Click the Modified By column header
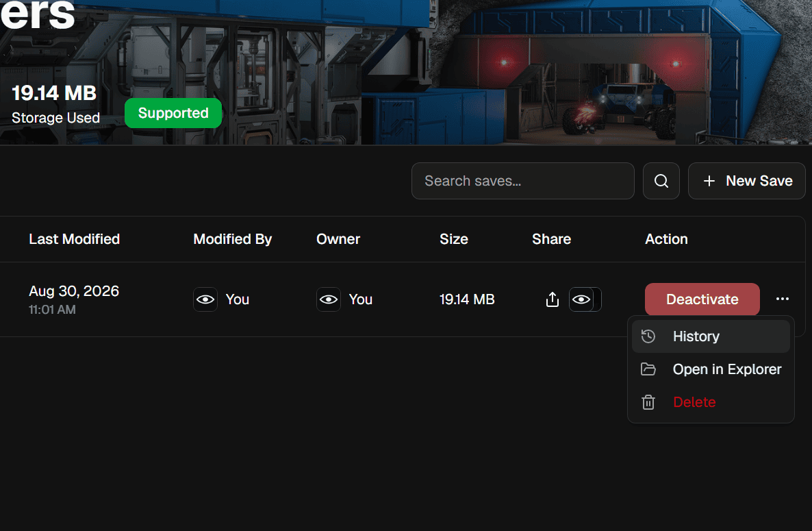The image size is (812, 531). click(x=233, y=239)
